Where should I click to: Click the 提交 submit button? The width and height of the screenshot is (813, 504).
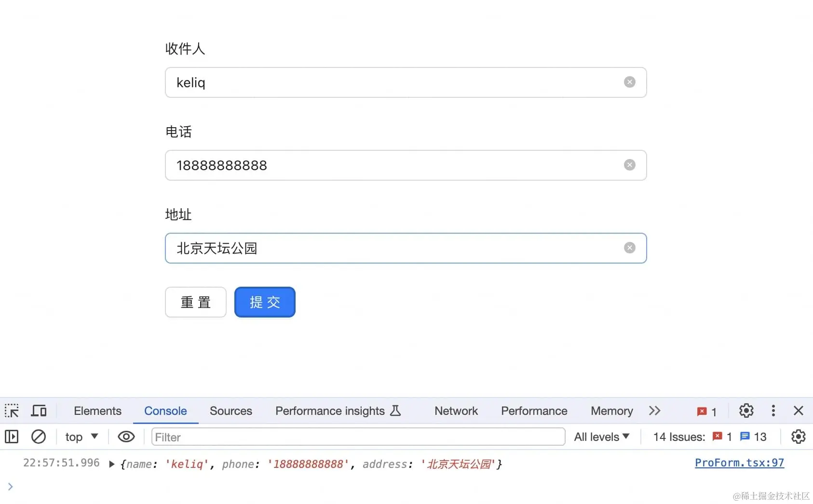(x=265, y=302)
